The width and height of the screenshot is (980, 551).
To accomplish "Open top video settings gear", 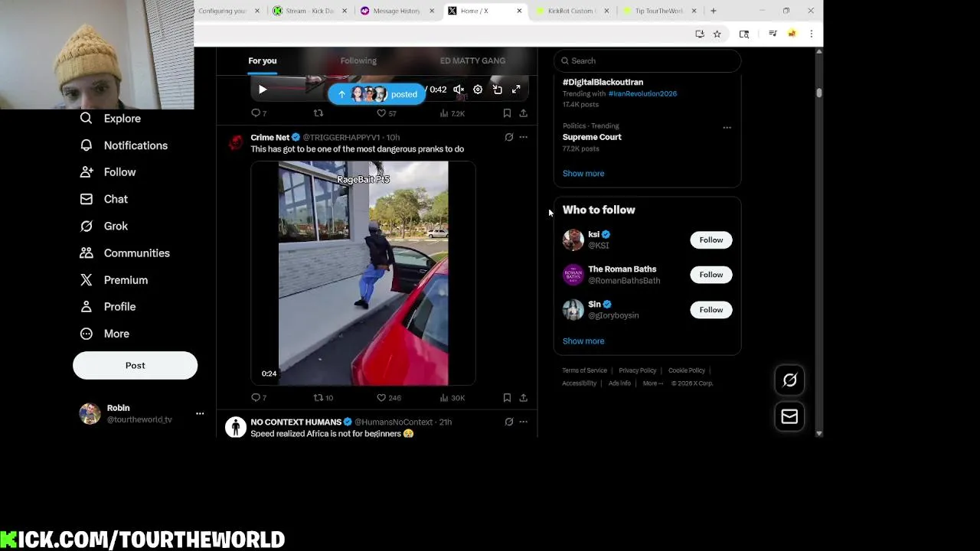I will (478, 90).
